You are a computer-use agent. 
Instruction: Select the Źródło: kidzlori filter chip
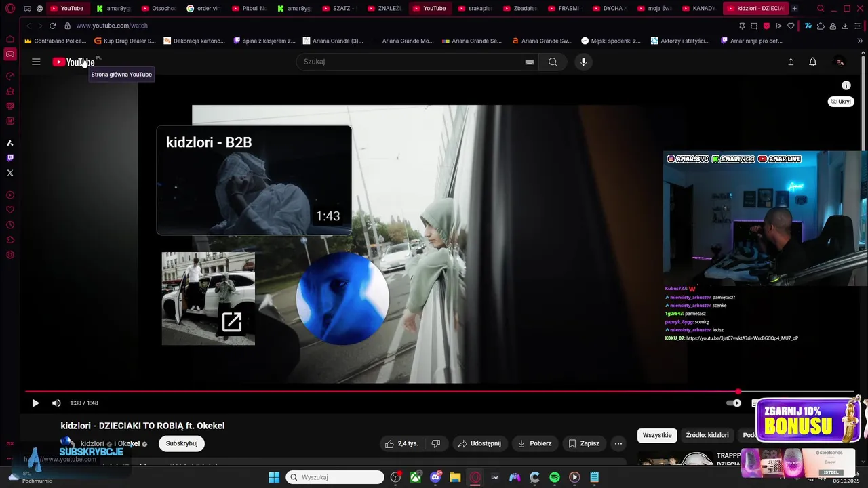point(707,435)
